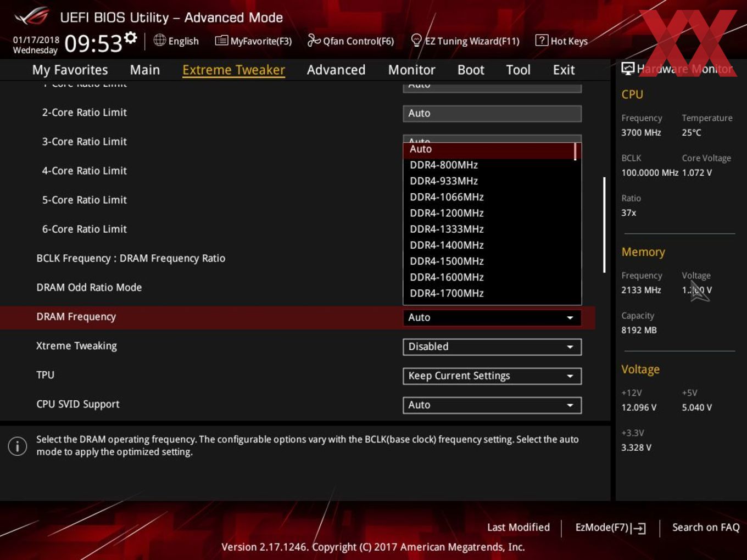Viewport: 747px width, 560px height.
Task: Click Last Modified button
Action: pyautogui.click(x=519, y=528)
